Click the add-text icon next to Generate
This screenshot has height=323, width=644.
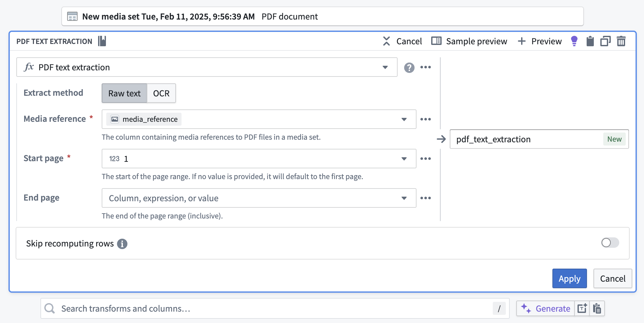[582, 308]
